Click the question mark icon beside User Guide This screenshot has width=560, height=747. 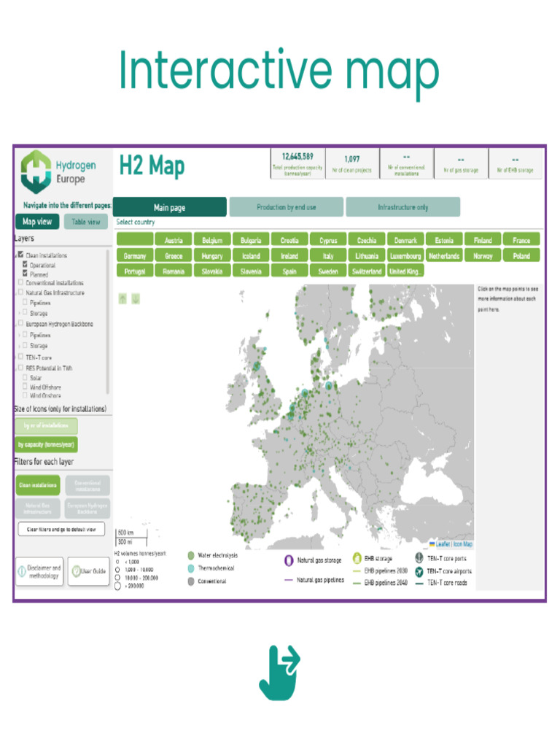(76, 570)
